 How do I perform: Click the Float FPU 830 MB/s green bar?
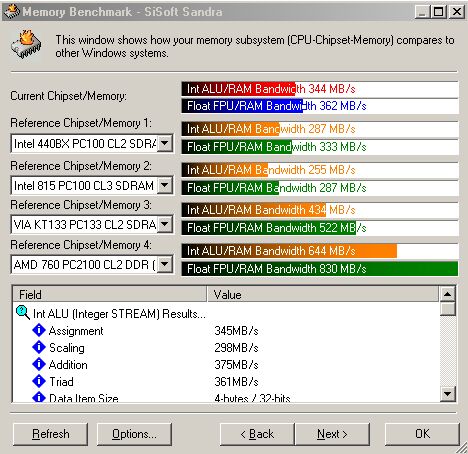pyautogui.click(x=320, y=269)
